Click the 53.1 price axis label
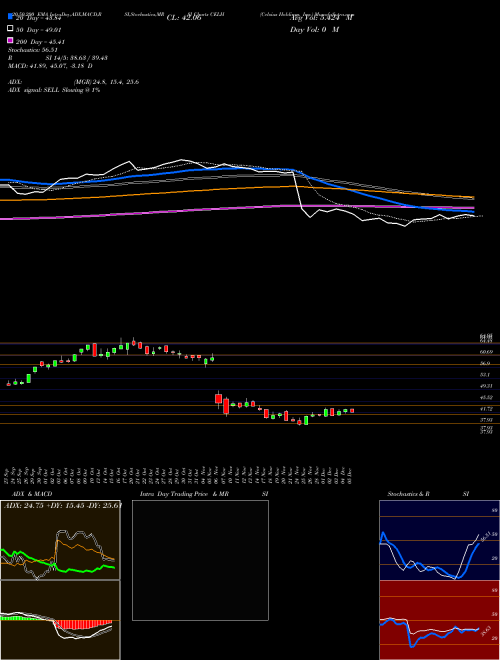 485,374
